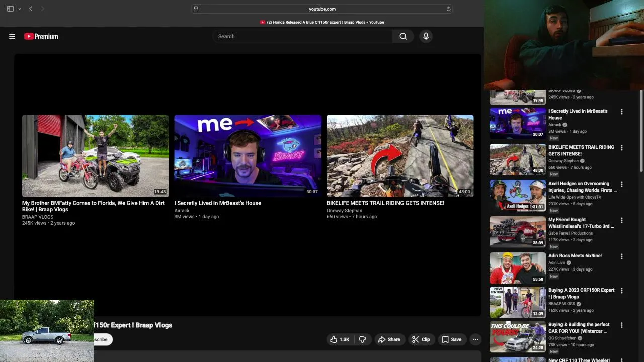
Task: Open sidebar thumbnail of Buying A 2023 CRF150R
Action: [518, 302]
